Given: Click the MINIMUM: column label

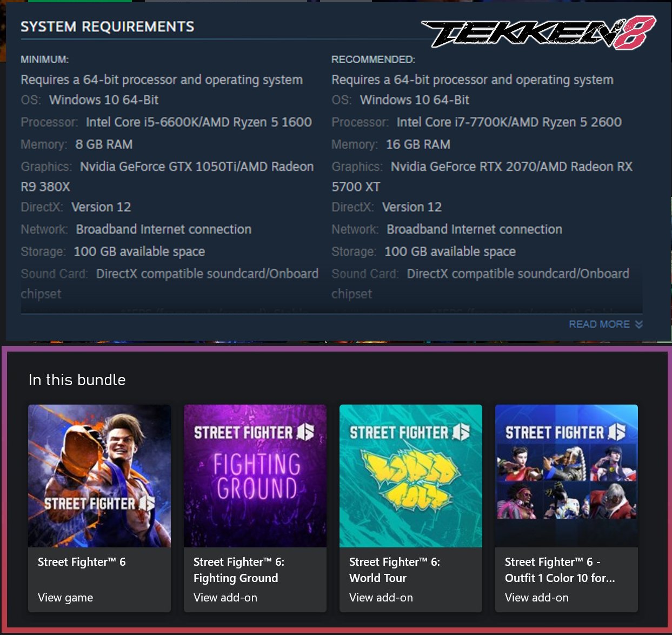Looking at the screenshot, I should pyautogui.click(x=44, y=59).
